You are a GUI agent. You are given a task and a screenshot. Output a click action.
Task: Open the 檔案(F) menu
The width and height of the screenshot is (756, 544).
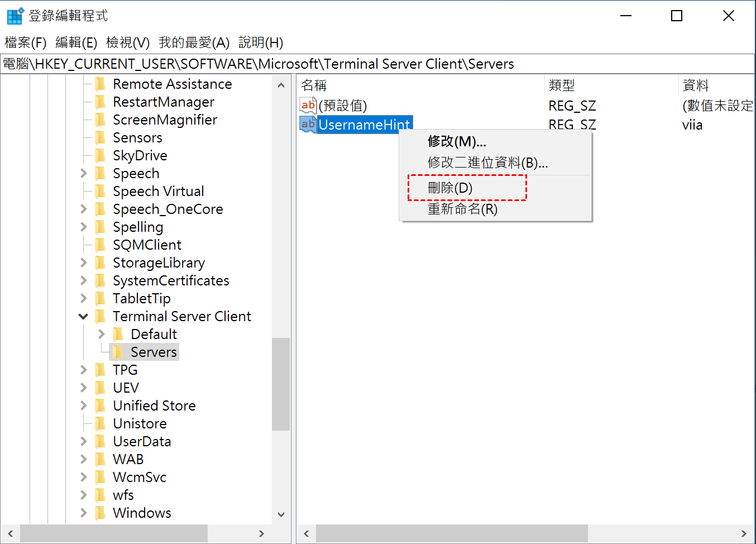click(26, 42)
